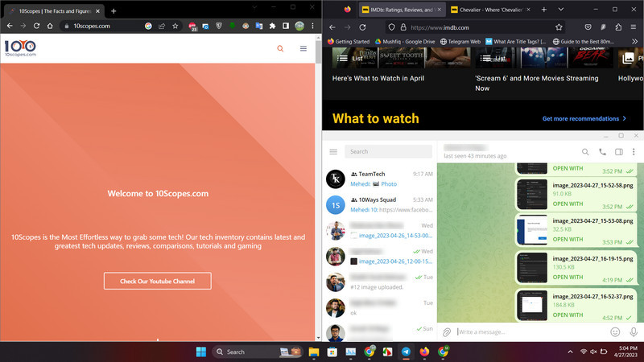Search within the Telegram chat
The width and height of the screenshot is (644, 362).
(x=585, y=152)
